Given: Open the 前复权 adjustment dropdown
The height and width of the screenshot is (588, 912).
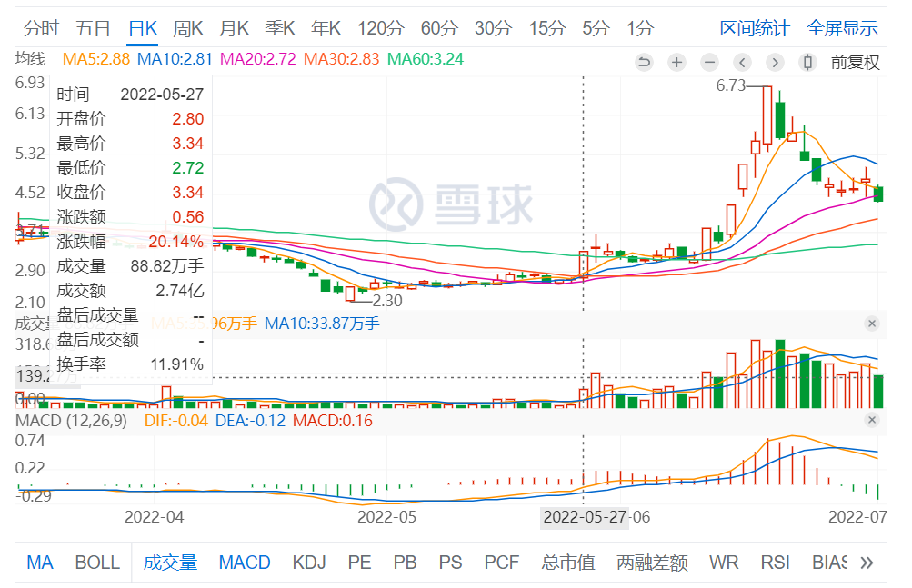Looking at the screenshot, I should (x=856, y=62).
